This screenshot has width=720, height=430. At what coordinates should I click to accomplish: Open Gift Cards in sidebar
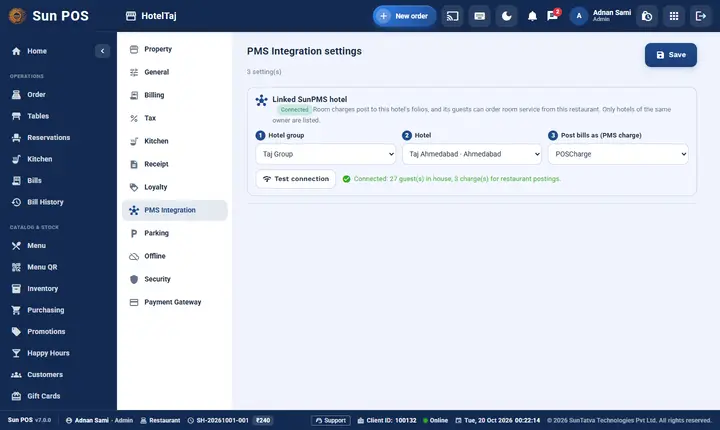click(58, 396)
